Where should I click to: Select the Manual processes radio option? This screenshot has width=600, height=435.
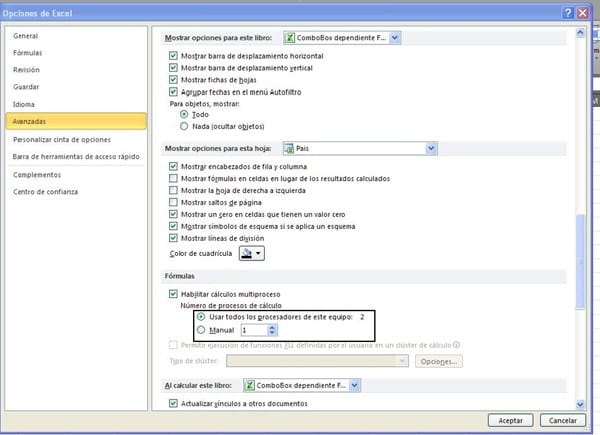click(201, 330)
